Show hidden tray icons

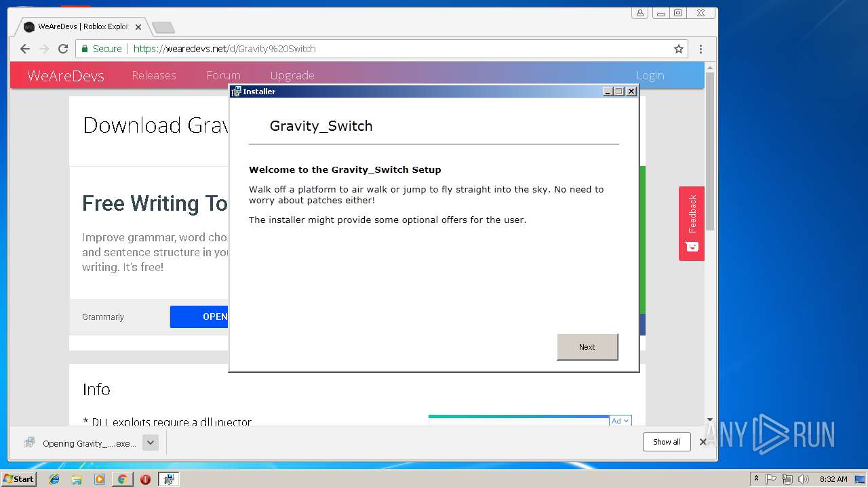click(x=756, y=479)
